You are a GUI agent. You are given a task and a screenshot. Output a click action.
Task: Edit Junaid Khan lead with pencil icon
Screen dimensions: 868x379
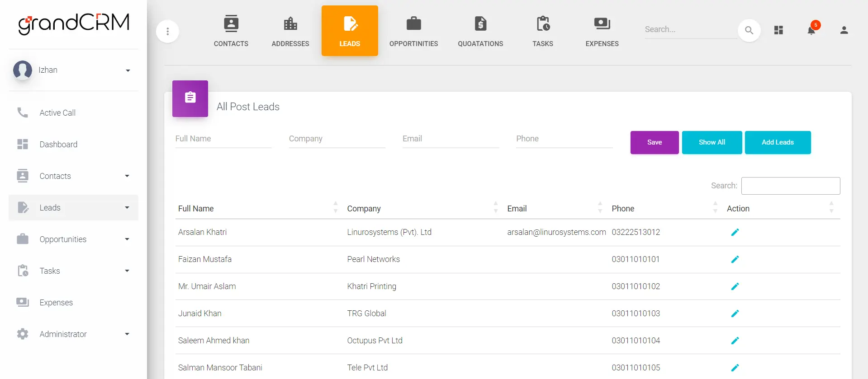(735, 313)
